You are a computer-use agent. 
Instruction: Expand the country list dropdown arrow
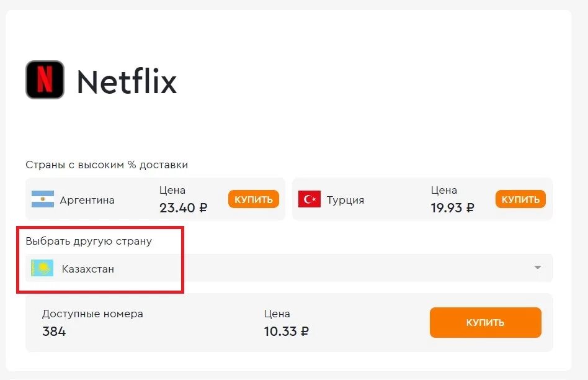pyautogui.click(x=538, y=268)
